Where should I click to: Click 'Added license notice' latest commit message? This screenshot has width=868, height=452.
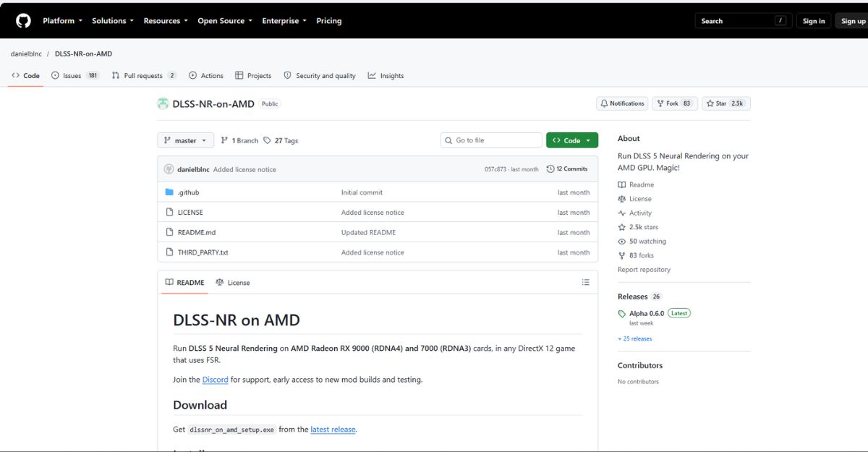[x=244, y=169]
